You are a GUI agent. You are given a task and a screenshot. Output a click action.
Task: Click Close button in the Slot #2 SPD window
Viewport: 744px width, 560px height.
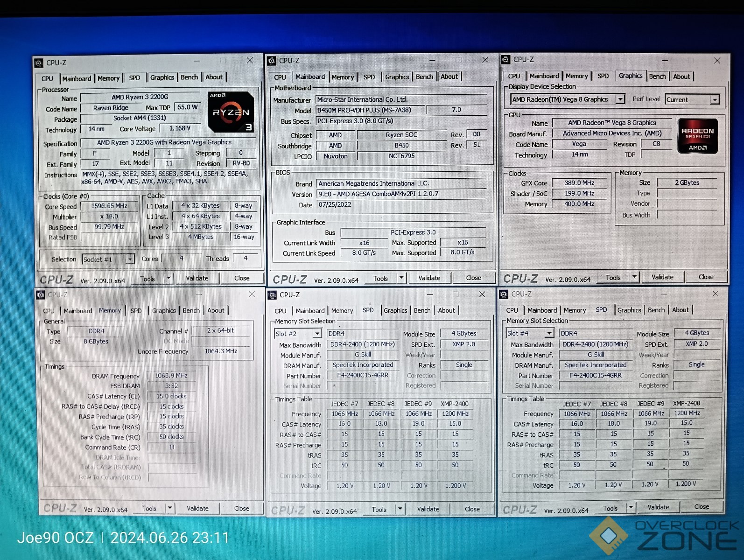pyautogui.click(x=472, y=509)
